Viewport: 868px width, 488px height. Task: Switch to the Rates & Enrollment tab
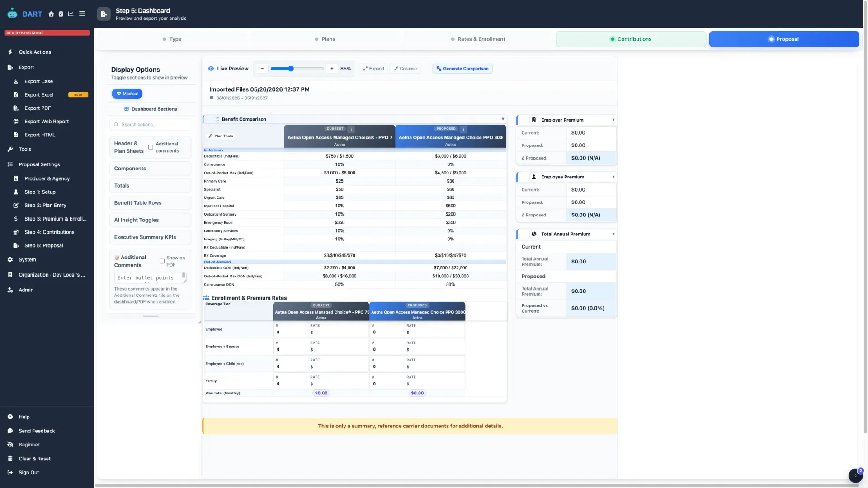[478, 39]
